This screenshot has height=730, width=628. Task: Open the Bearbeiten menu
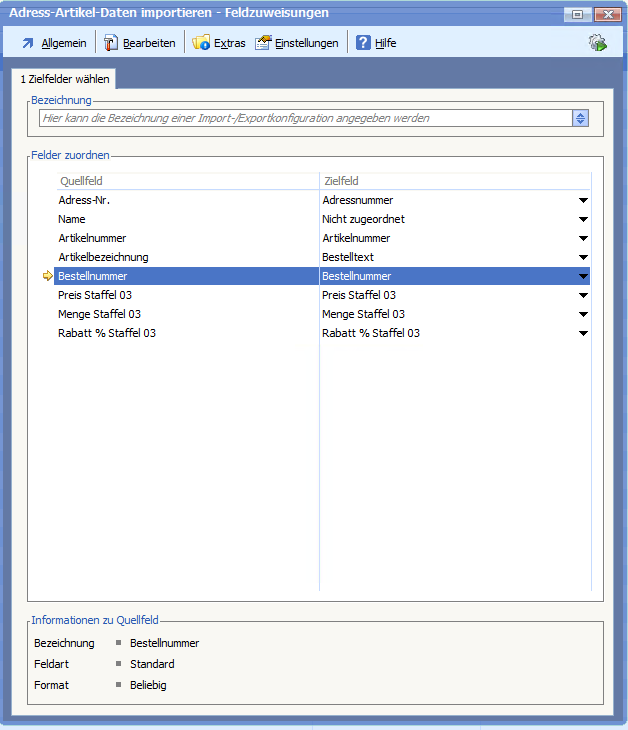point(148,43)
